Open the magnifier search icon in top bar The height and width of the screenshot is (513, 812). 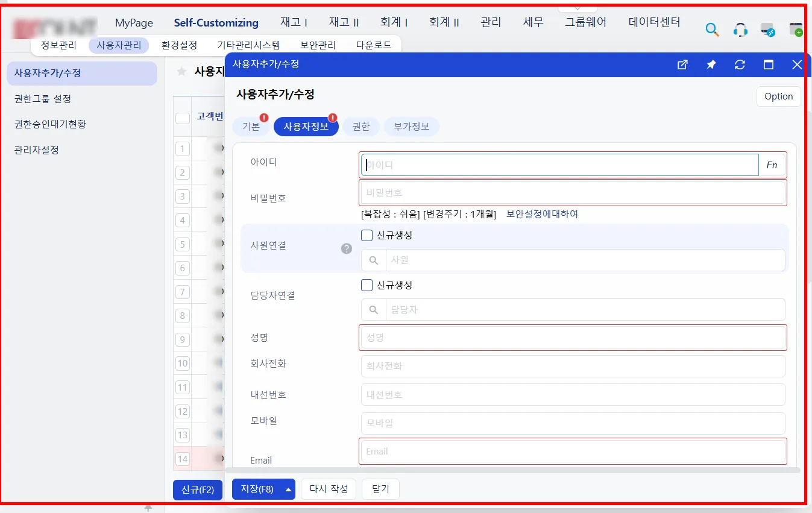712,30
